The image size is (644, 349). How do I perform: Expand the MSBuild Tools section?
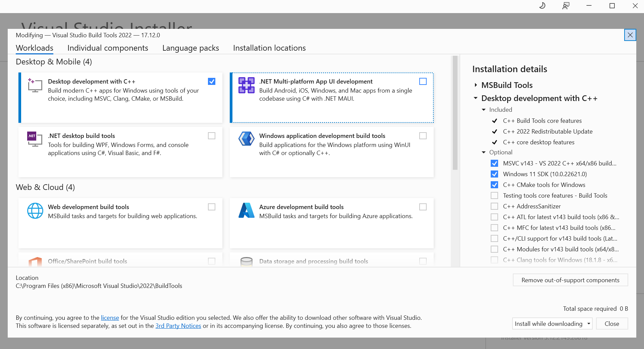476,85
